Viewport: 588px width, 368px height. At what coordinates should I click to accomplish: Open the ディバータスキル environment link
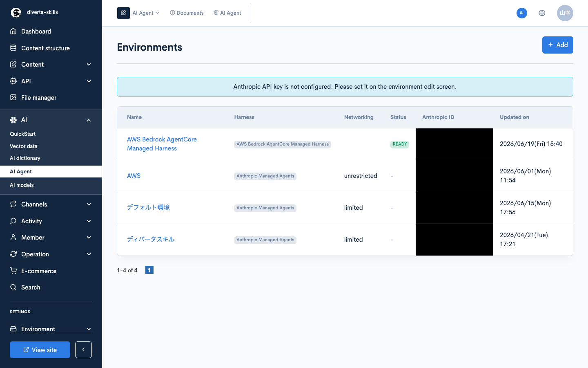click(151, 239)
